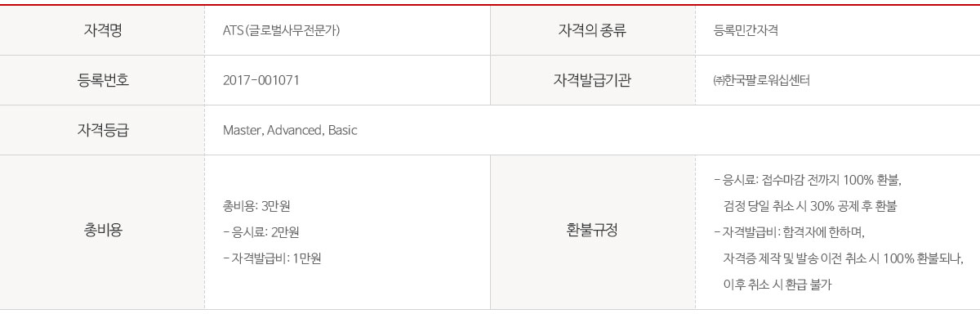The image size is (980, 314).
Task: Click the 등록번호 header cell
Action: pos(102,80)
